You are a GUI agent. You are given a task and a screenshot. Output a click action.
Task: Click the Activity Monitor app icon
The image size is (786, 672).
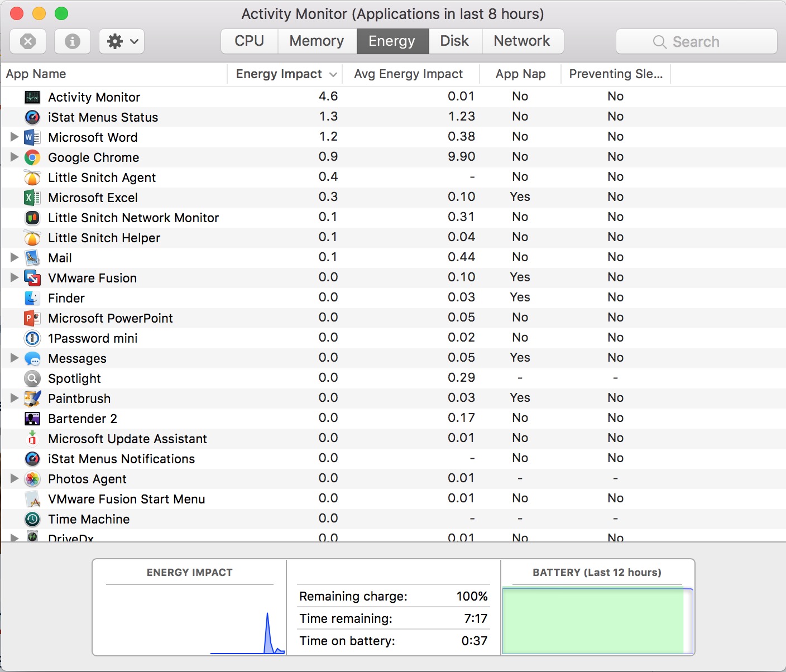pos(32,97)
